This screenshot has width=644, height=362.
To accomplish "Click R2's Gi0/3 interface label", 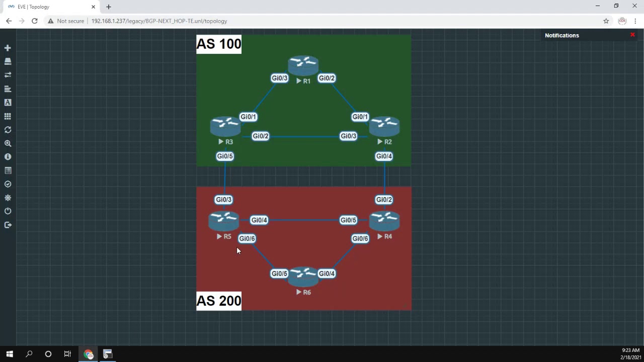I will tap(349, 136).
